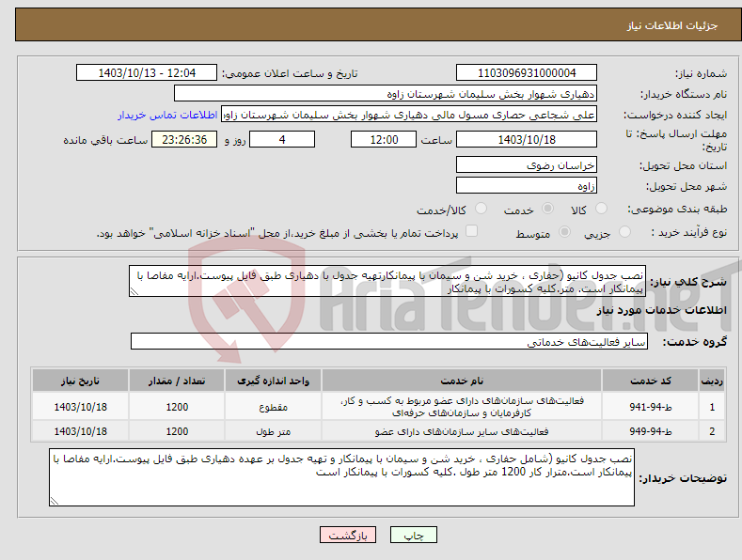Viewport: 742px width, 560px height.
Task: Open the اطلاعات تماس خریدار link
Action: pyautogui.click(x=167, y=115)
